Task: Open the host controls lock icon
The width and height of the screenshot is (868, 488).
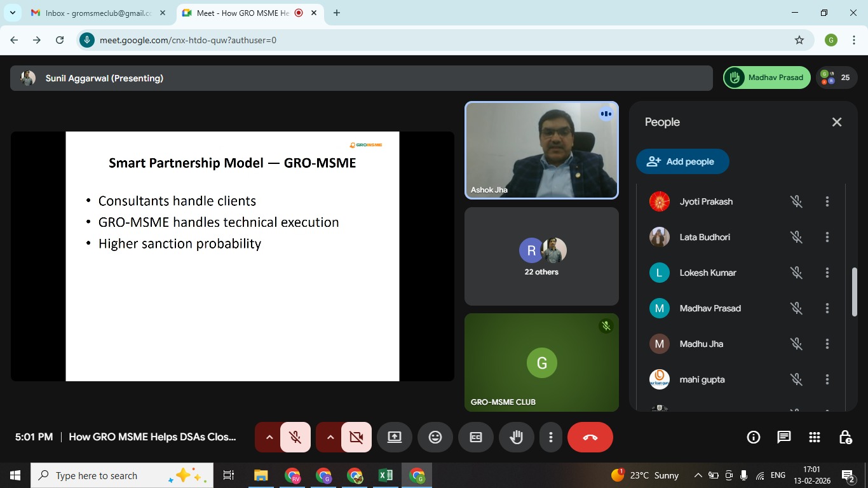Action: pyautogui.click(x=845, y=437)
